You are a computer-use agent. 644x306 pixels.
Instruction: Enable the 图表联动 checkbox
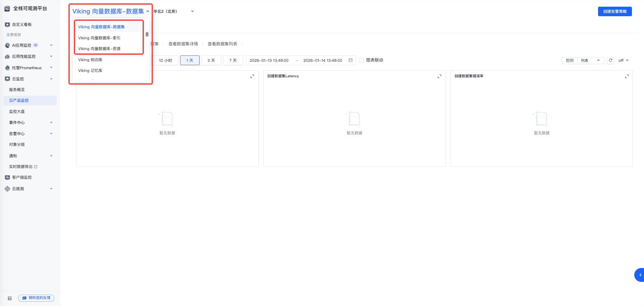tap(361, 60)
